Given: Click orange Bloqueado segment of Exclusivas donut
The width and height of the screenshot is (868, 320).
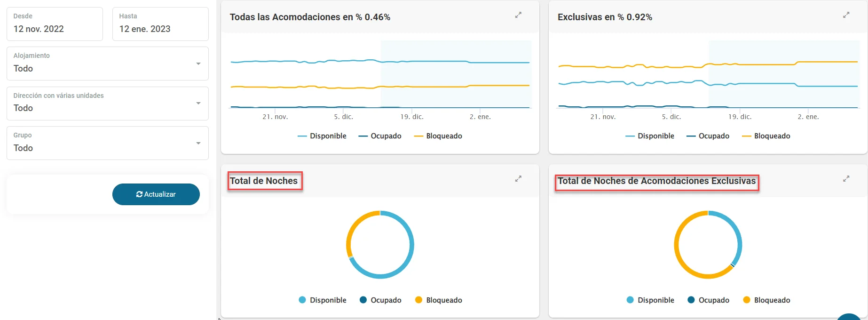Looking at the screenshot, I should 679,256.
